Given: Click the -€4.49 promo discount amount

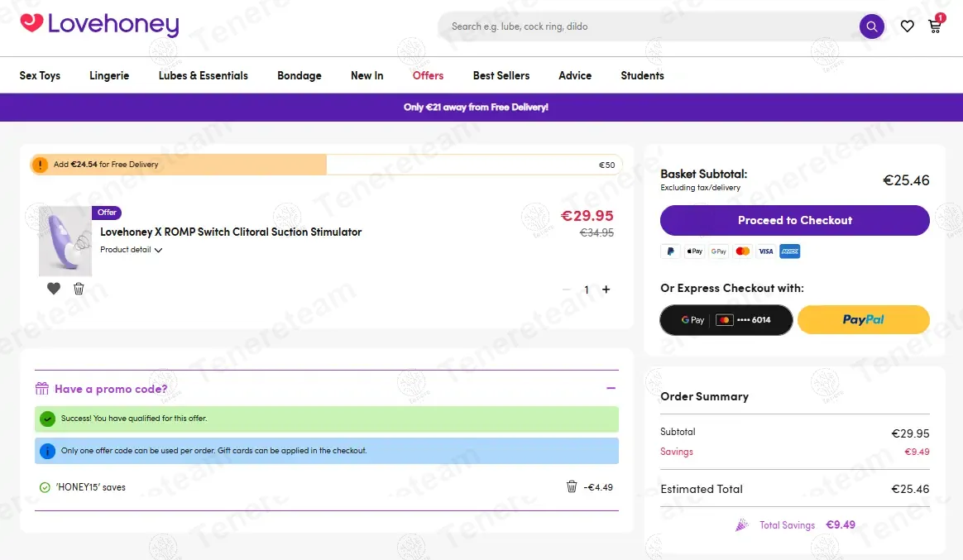Looking at the screenshot, I should [598, 487].
